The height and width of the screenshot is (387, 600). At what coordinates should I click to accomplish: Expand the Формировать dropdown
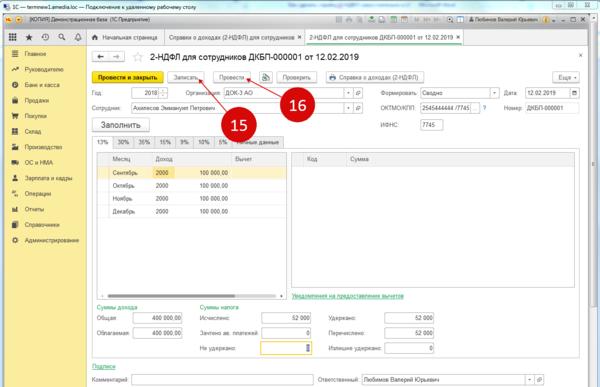pyautogui.click(x=494, y=93)
